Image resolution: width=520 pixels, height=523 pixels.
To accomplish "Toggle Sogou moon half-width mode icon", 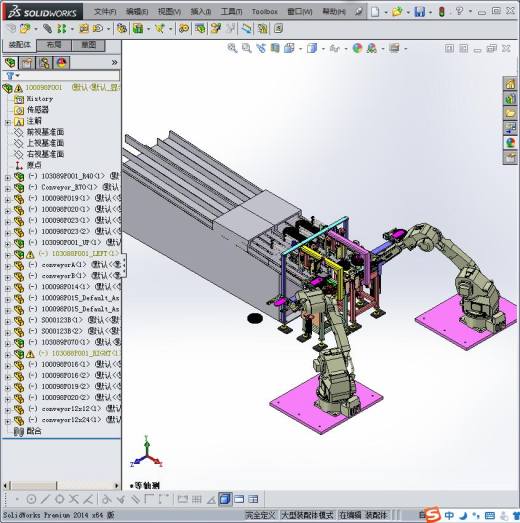I will pyautogui.click(x=463, y=515).
